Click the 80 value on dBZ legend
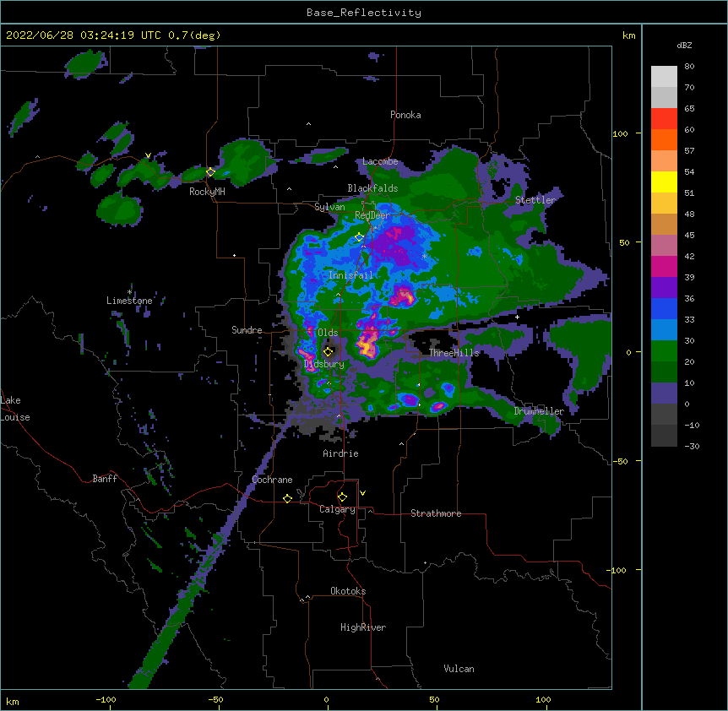 click(689, 67)
